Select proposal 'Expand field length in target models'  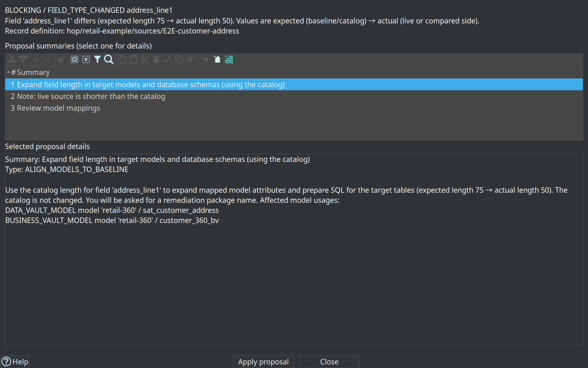[x=294, y=85]
